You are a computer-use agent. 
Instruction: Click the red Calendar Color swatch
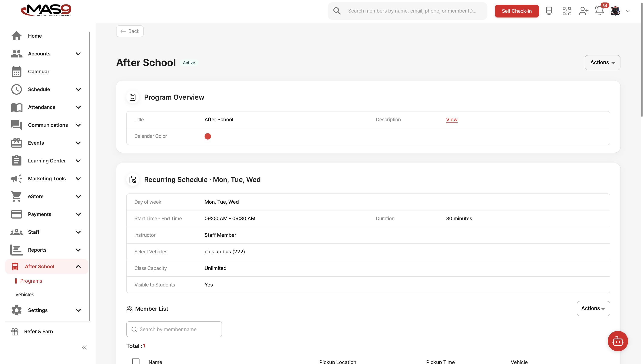click(x=208, y=136)
